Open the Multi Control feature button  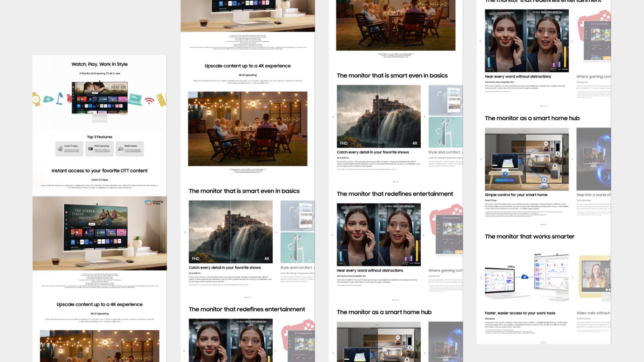click(130, 148)
